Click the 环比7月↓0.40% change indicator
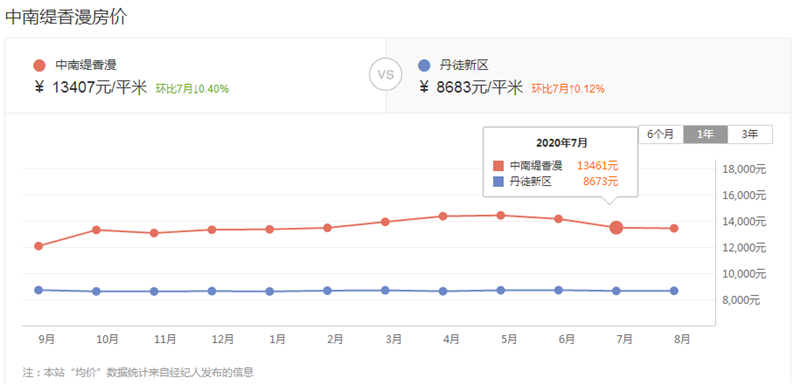 [x=192, y=89]
